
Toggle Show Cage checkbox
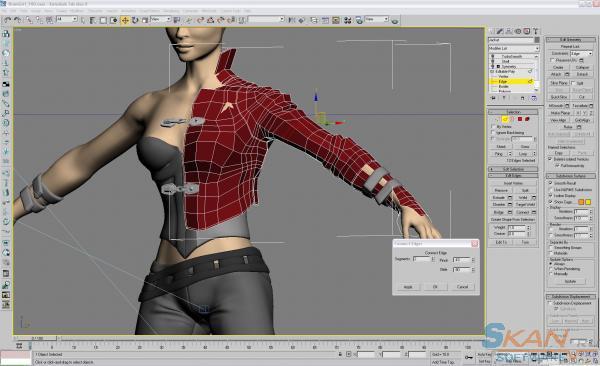550,202
